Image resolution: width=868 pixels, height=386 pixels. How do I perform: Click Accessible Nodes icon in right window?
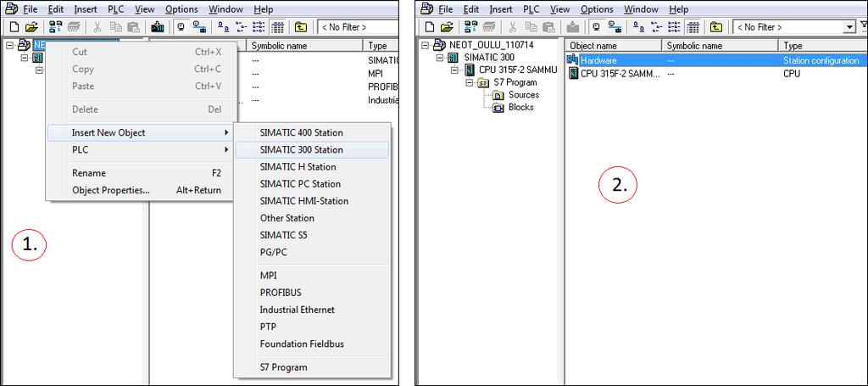pyautogui.click(x=471, y=26)
